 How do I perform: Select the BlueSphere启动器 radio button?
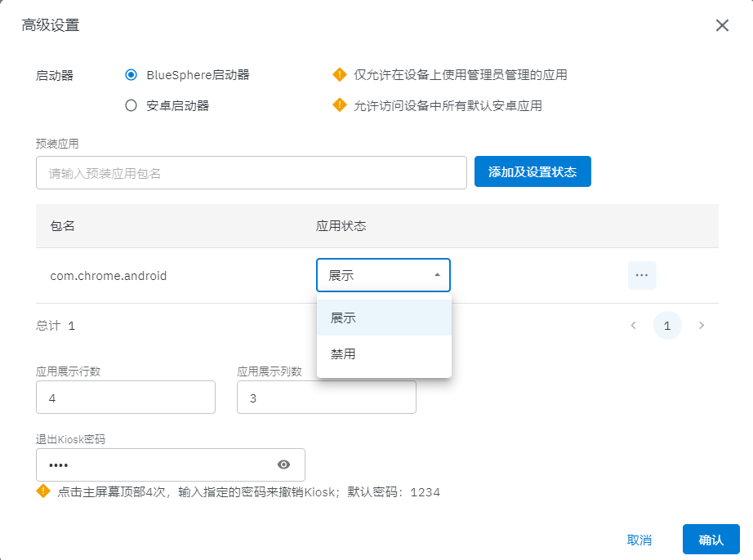[131, 75]
